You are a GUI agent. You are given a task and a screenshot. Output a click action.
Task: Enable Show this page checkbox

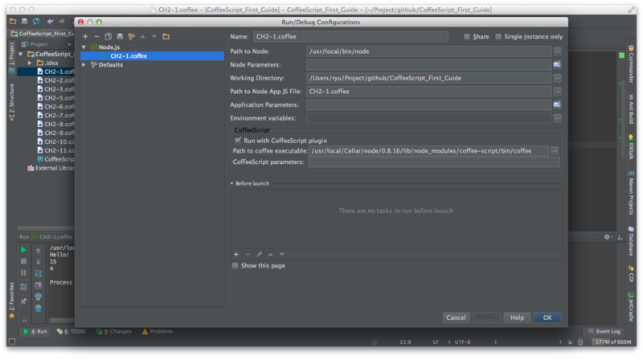(x=235, y=266)
